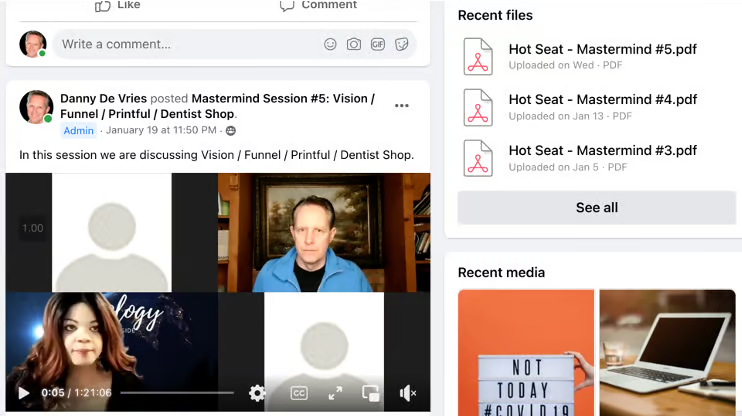The width and height of the screenshot is (742, 416).
Task: Click the 0:05 / 1:21:06 video time display
Action: pos(76,393)
